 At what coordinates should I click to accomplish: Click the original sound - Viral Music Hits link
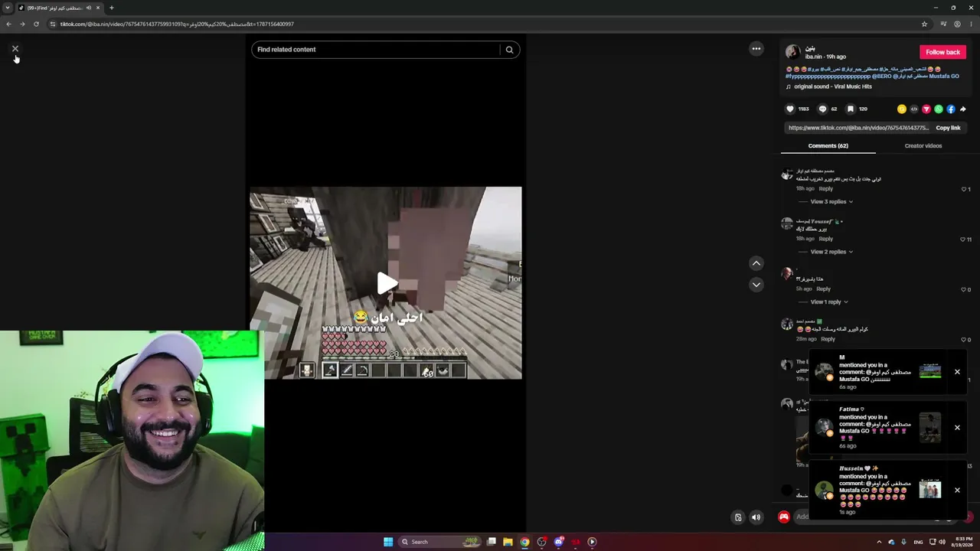[x=833, y=86]
